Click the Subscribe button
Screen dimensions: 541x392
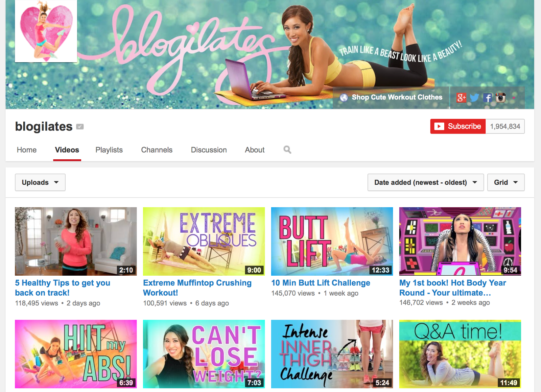tap(458, 126)
